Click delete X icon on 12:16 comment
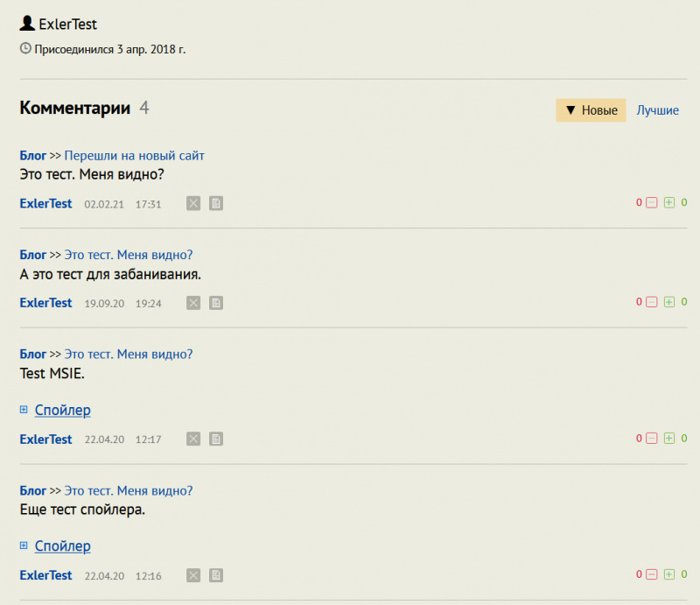This screenshot has height=605, width=700. [x=193, y=575]
